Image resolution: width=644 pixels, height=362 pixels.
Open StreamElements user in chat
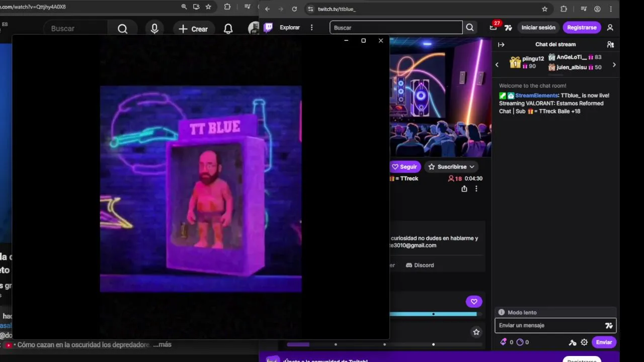[x=536, y=96]
